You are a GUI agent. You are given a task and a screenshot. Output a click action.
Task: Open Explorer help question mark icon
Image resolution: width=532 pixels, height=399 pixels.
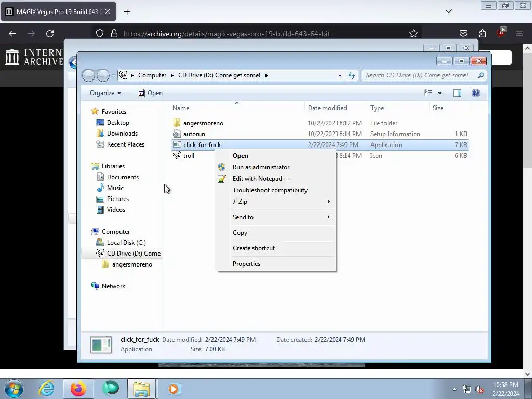coord(476,93)
